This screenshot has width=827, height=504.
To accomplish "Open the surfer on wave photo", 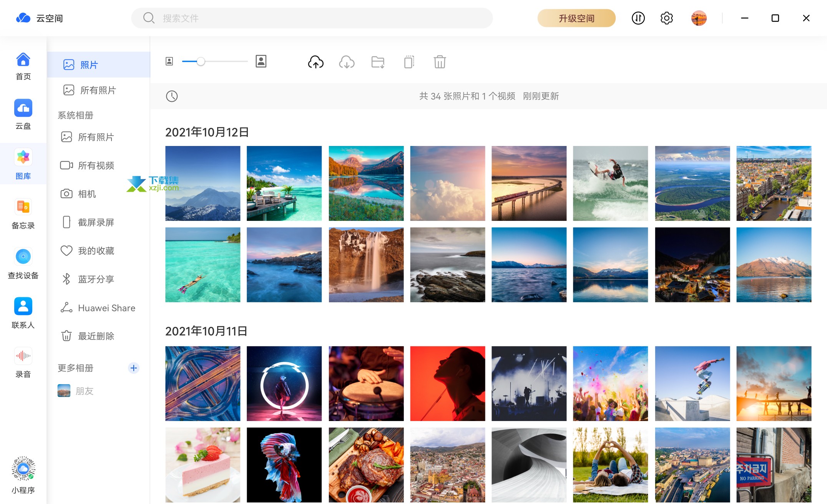I will point(610,183).
